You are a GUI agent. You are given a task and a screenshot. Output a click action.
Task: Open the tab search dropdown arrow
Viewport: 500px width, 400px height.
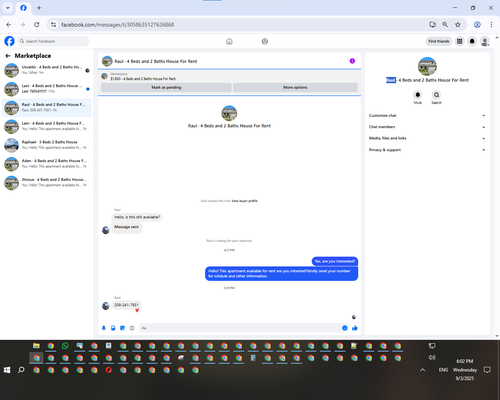point(8,8)
